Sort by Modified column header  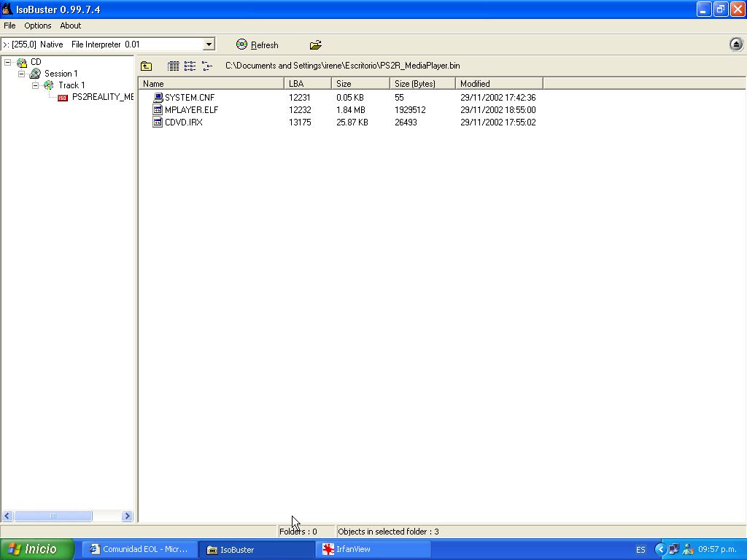tap(499, 84)
